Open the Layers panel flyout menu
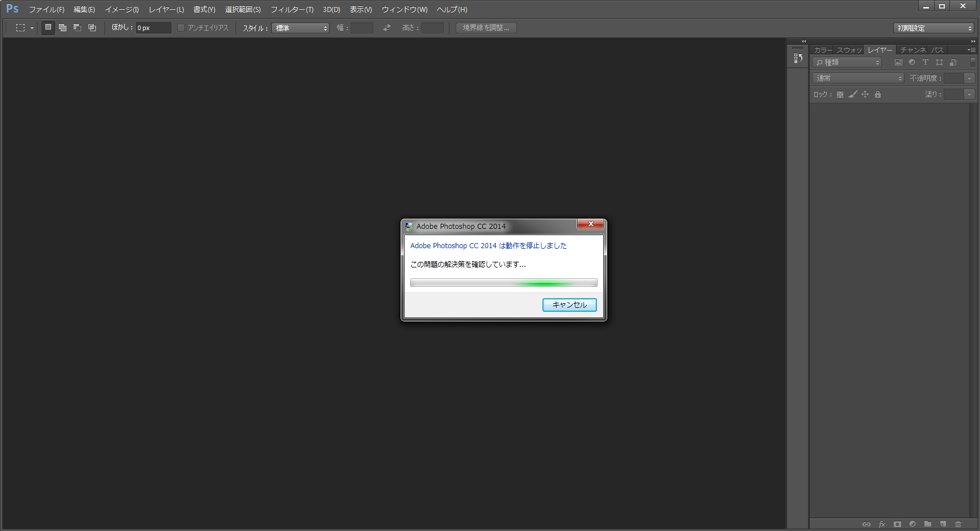980x531 pixels. click(971, 50)
